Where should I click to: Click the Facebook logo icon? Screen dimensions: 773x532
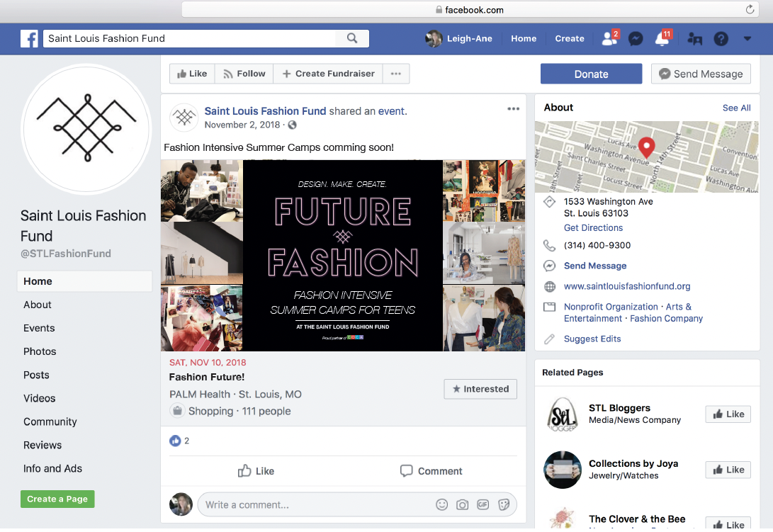click(29, 38)
